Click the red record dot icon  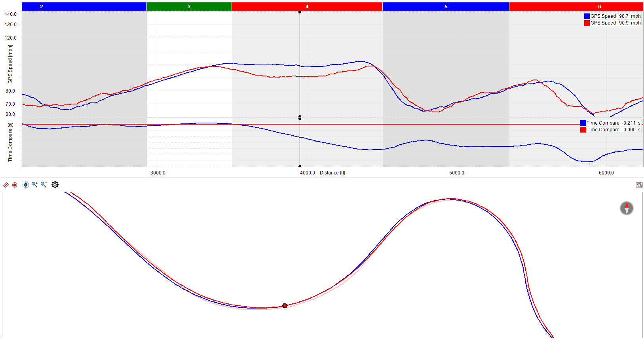pyautogui.click(x=15, y=185)
